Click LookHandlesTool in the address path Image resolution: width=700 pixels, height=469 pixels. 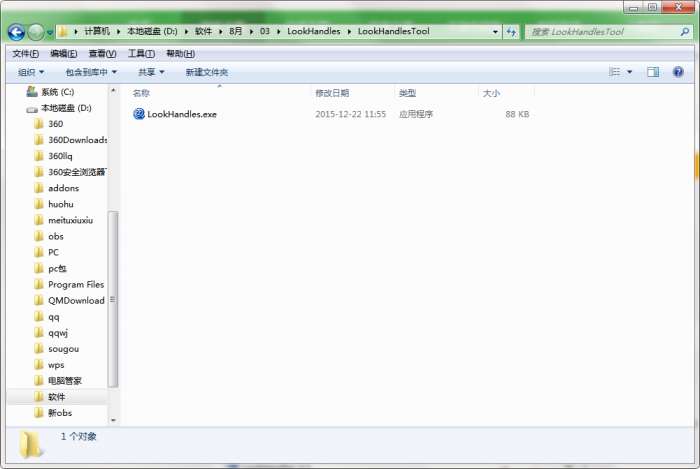[x=393, y=31]
